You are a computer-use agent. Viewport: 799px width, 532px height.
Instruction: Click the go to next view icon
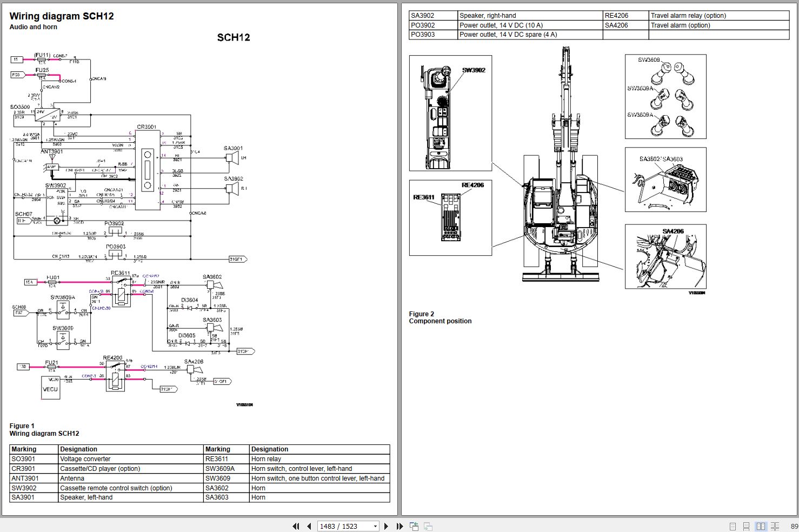(428, 526)
